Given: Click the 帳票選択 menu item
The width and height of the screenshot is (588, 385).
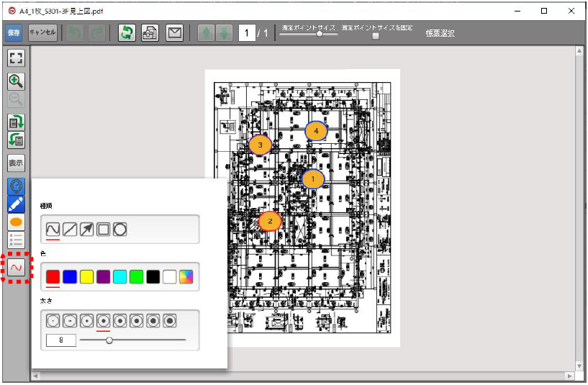Looking at the screenshot, I should (440, 33).
